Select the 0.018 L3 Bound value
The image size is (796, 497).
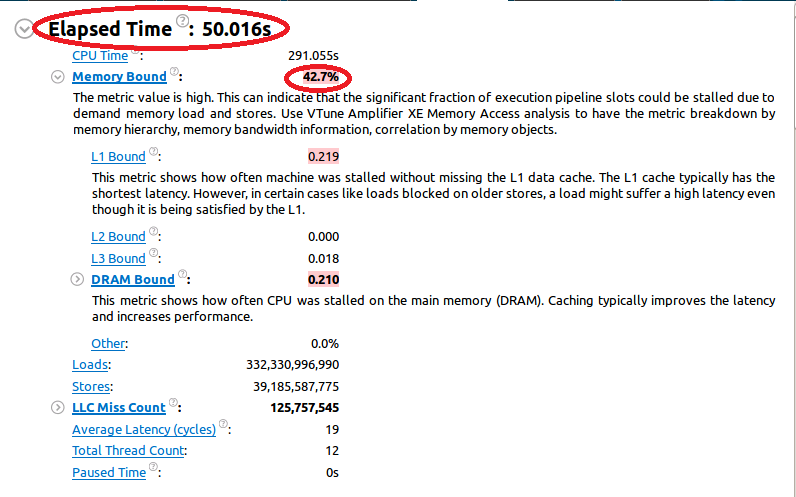point(323,258)
